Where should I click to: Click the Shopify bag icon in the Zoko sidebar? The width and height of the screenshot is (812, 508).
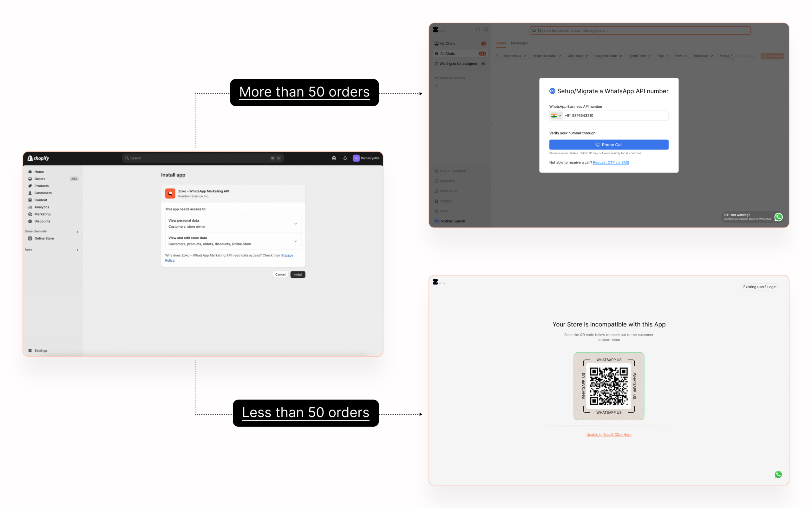[x=436, y=201]
